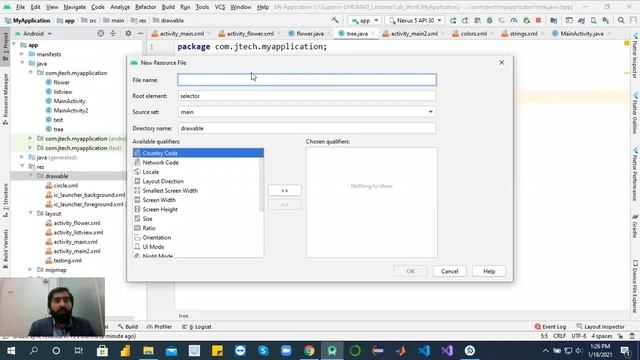Open the Build menu
The height and width of the screenshot is (360, 640).
coord(168,7)
